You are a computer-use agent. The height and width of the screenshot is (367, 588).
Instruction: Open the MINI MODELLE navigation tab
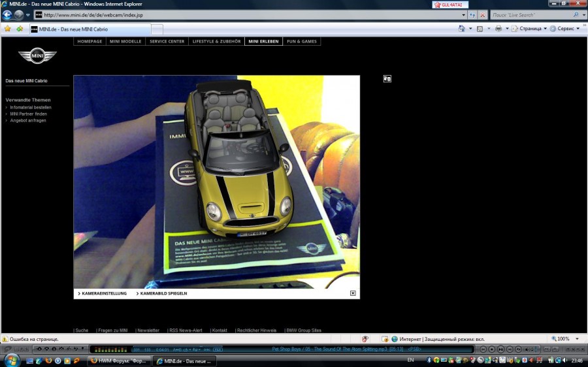(x=125, y=41)
